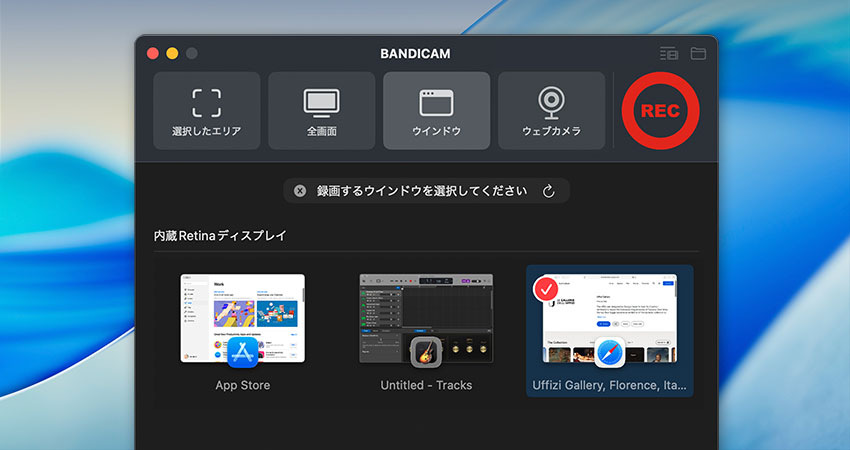Dismiss the 録画するウインドウを選択 prompt with X
This screenshot has height=450, width=850.
[300, 191]
